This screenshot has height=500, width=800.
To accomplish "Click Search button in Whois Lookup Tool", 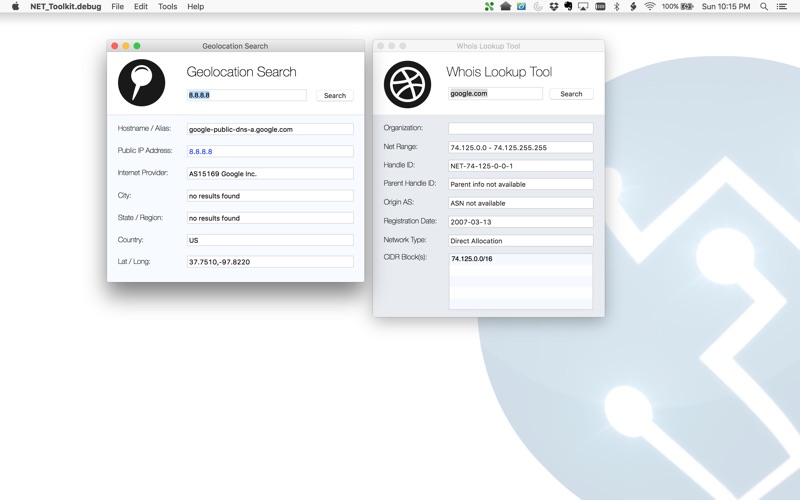I will point(571,94).
